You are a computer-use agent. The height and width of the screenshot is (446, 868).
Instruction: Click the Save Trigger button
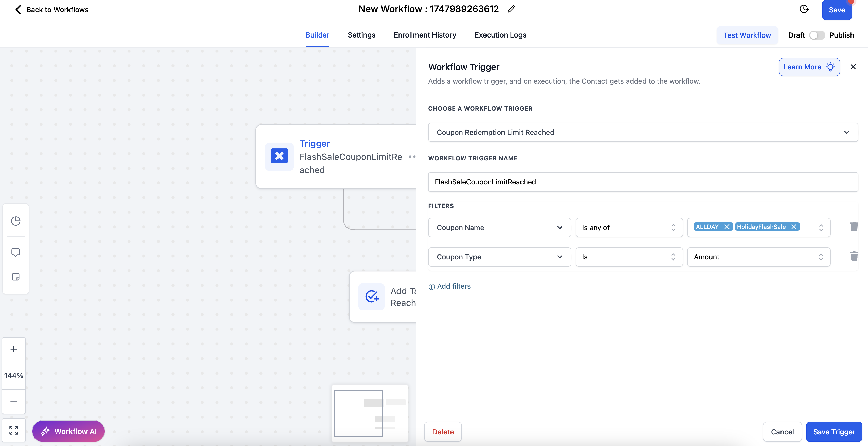tap(834, 432)
